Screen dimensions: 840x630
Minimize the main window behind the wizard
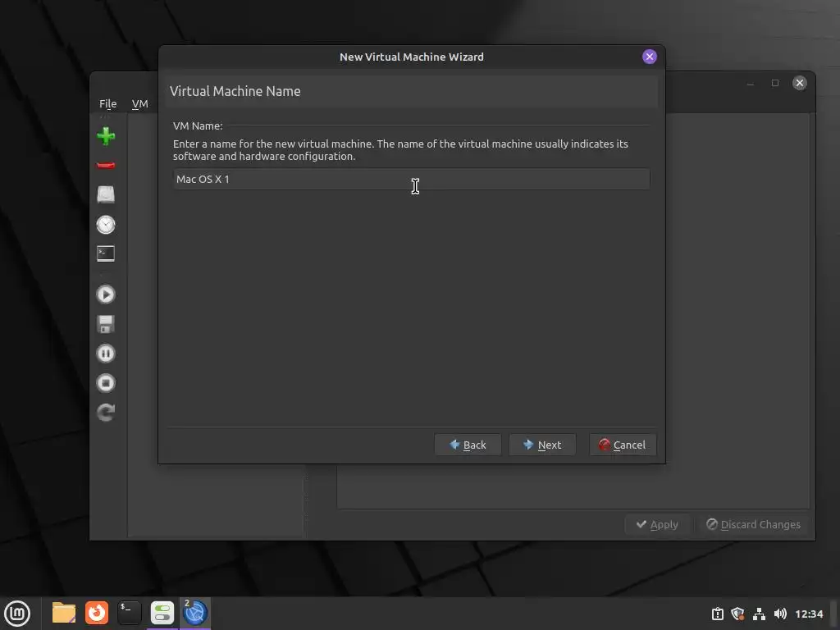click(x=750, y=83)
